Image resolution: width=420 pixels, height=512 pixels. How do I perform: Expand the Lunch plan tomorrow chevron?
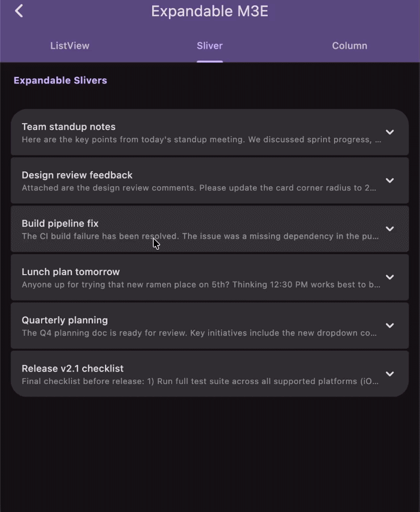(x=390, y=277)
